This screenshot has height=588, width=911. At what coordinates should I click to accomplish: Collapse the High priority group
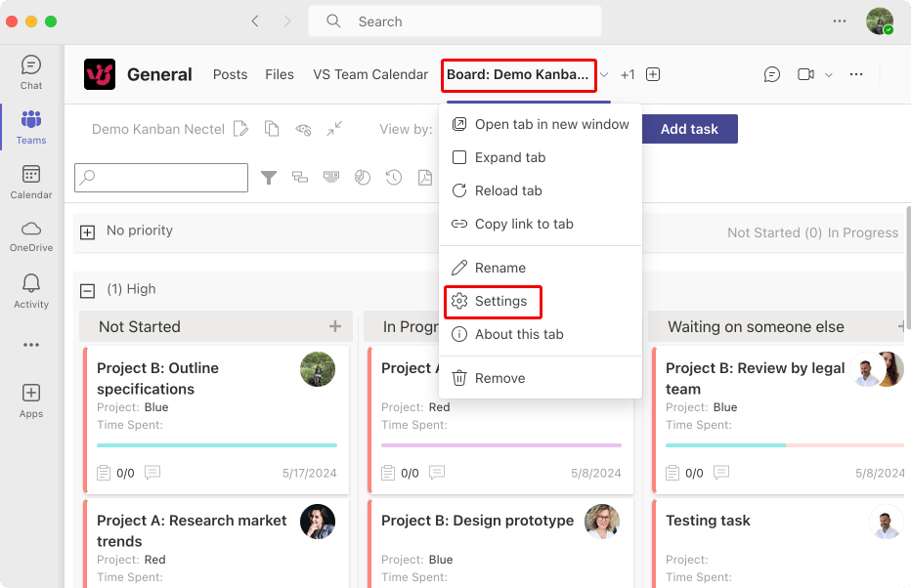(x=87, y=291)
